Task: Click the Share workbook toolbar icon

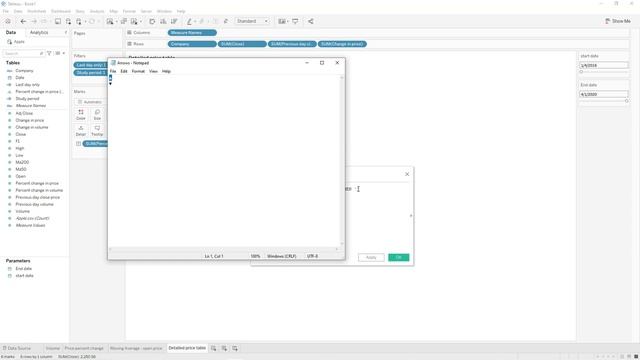Action: click(311, 21)
